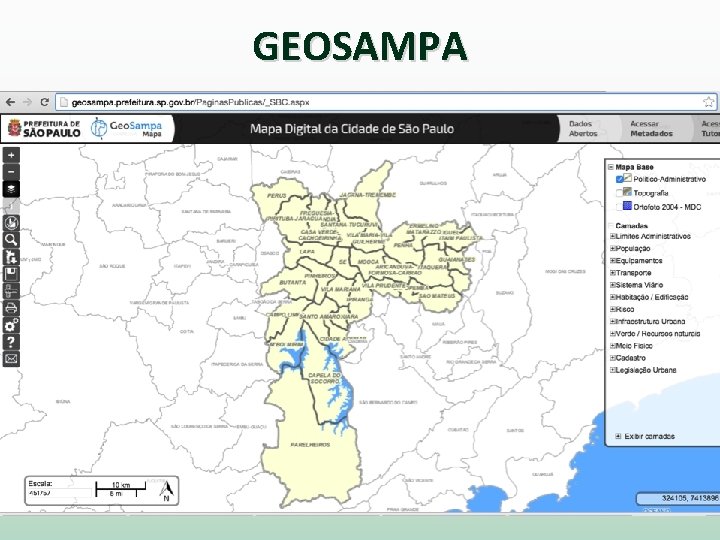Screen dimensions: 720x540
Task: Open help via question mark icon
Action: click(x=11, y=342)
